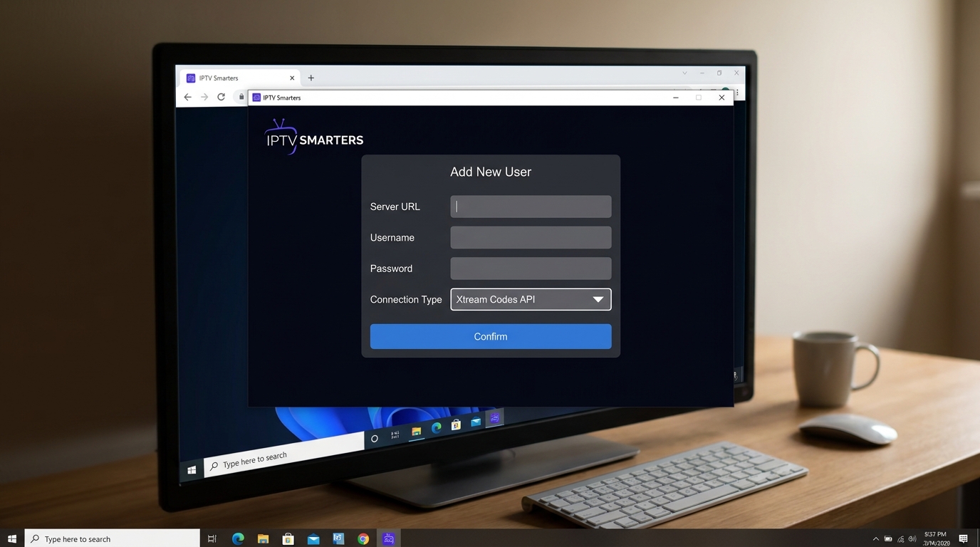Open Task View on the outer taskbar
980x547 pixels.
click(212, 538)
